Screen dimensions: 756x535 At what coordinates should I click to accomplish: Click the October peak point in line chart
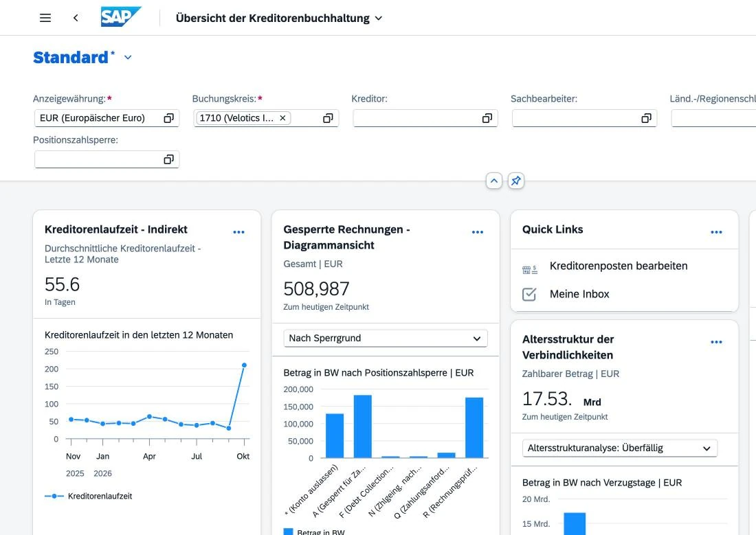(x=244, y=365)
